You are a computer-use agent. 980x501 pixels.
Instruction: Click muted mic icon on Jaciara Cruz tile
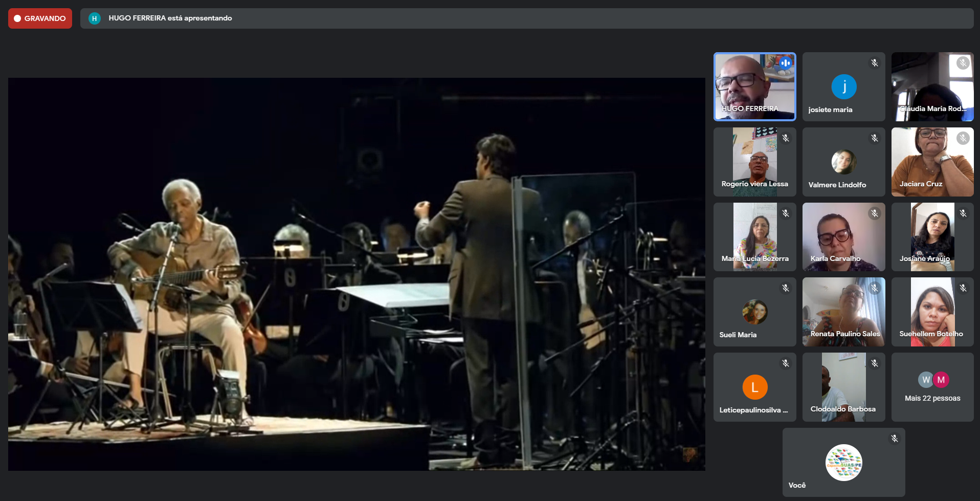[x=963, y=138]
